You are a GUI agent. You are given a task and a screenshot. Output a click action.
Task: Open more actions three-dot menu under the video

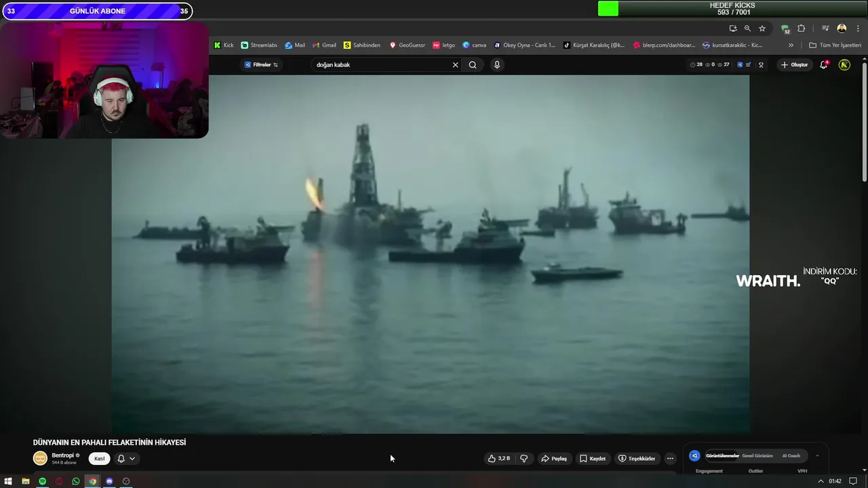[x=670, y=459]
